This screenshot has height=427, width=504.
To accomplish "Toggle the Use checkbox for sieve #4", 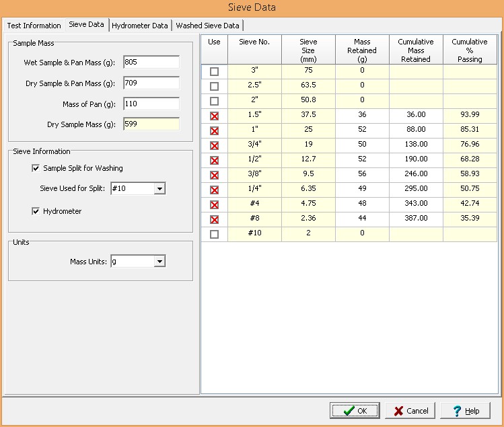I will (214, 204).
